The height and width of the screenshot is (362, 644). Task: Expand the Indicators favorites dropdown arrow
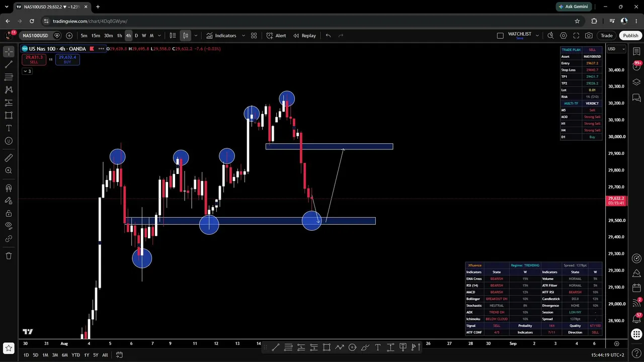pyautogui.click(x=244, y=36)
